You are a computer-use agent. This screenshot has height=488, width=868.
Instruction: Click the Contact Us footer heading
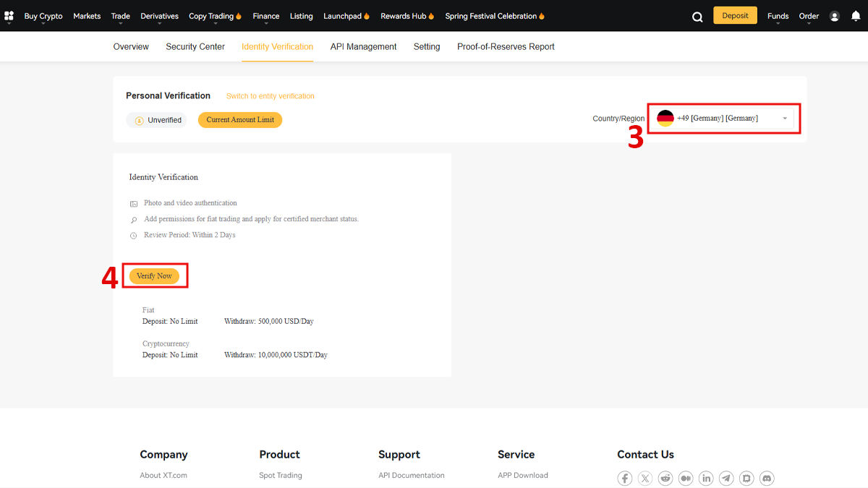pos(645,455)
